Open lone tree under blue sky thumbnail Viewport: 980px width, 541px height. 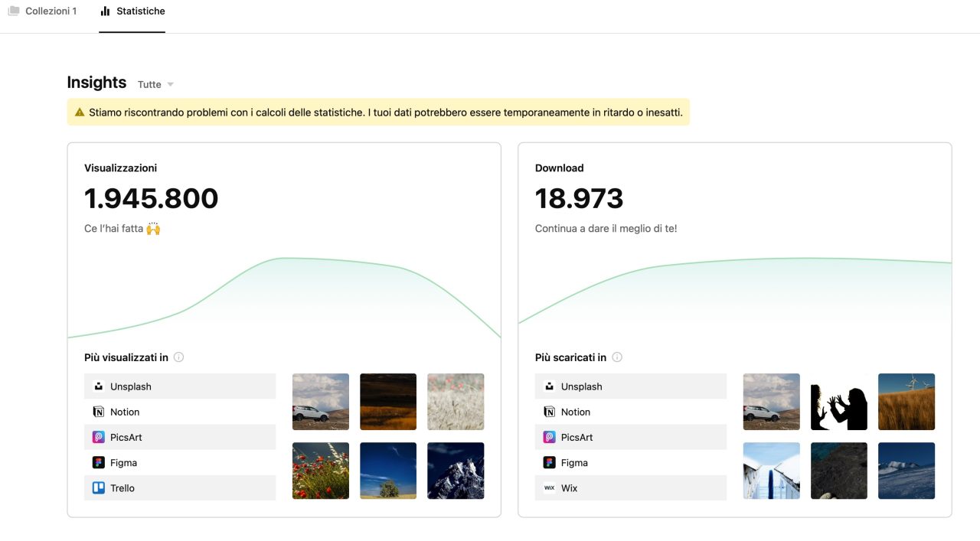pos(388,471)
